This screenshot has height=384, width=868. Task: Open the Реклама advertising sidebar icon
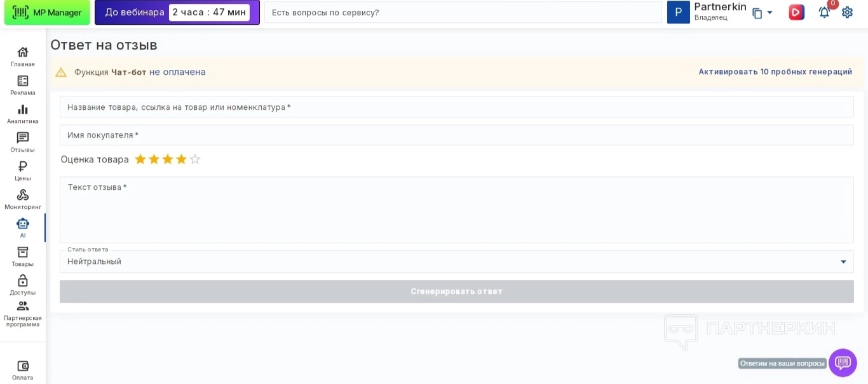click(x=23, y=81)
